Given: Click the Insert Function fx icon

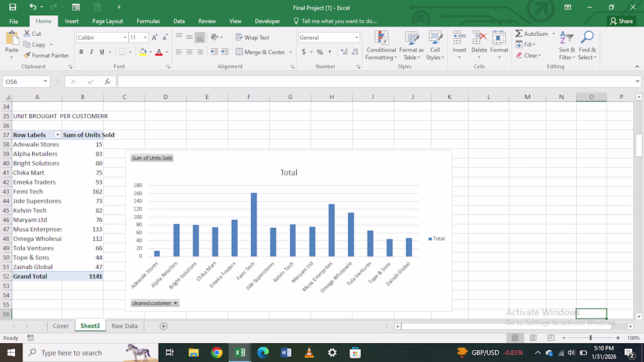Looking at the screenshot, I should 107,81.
